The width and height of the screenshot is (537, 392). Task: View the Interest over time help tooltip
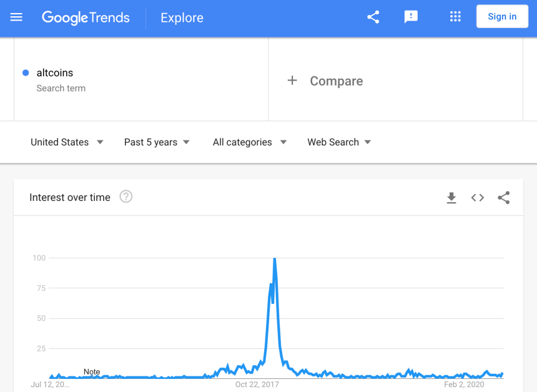tap(126, 197)
